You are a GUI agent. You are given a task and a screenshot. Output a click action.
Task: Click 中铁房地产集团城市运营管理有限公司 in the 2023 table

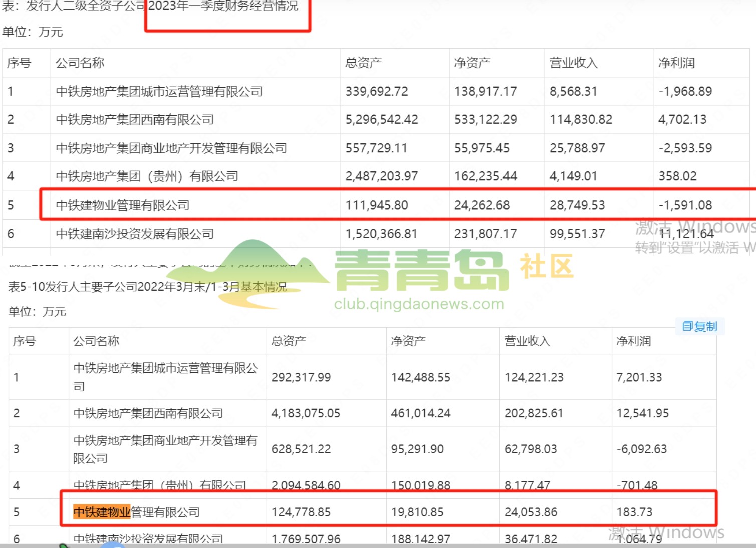pos(159,92)
